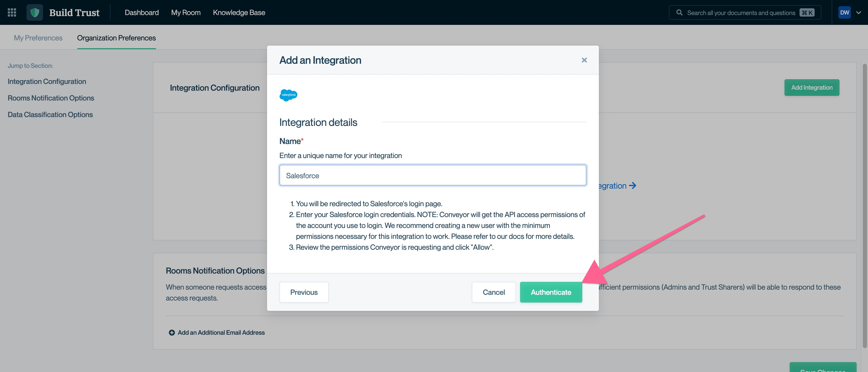The width and height of the screenshot is (868, 372).
Task: Click the green shield Build Trust logo
Action: click(x=35, y=12)
